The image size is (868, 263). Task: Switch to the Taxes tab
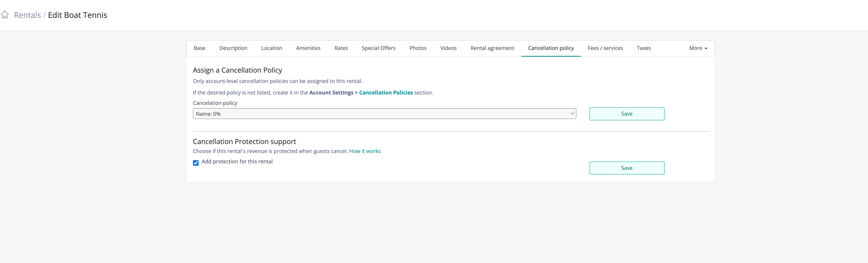point(644,48)
